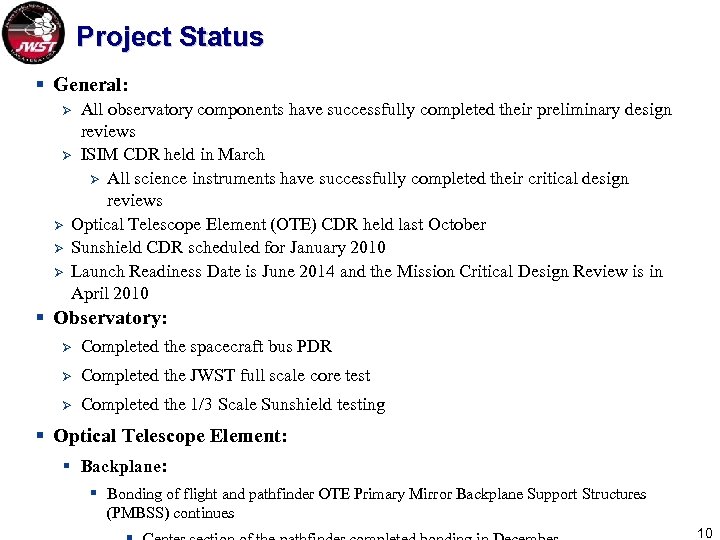Click the arrow bullet before "Optical Telescope Element (OTE) CDR"
Screen dimensions: 720x540
[58, 225]
